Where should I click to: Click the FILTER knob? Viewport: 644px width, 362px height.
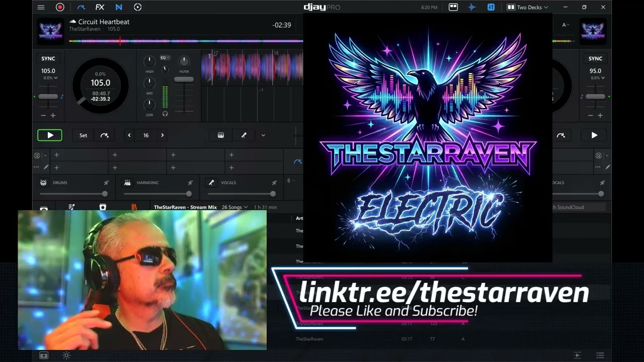[x=184, y=61]
